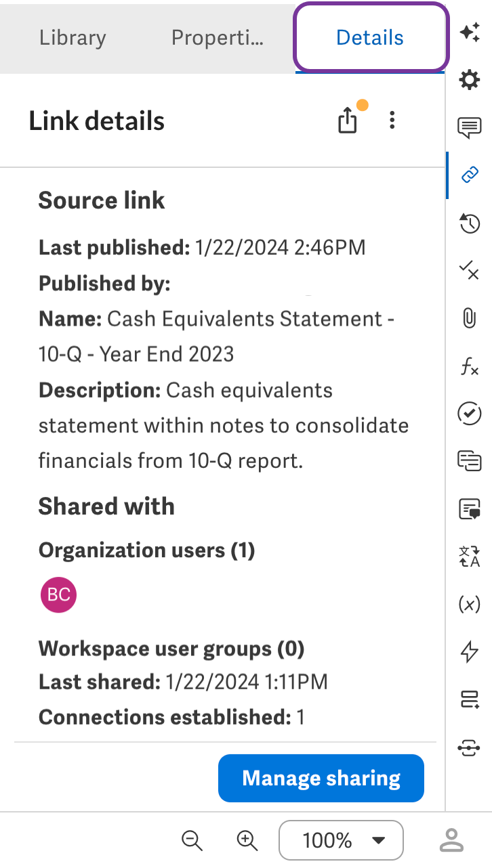Select the Details tab

(370, 38)
